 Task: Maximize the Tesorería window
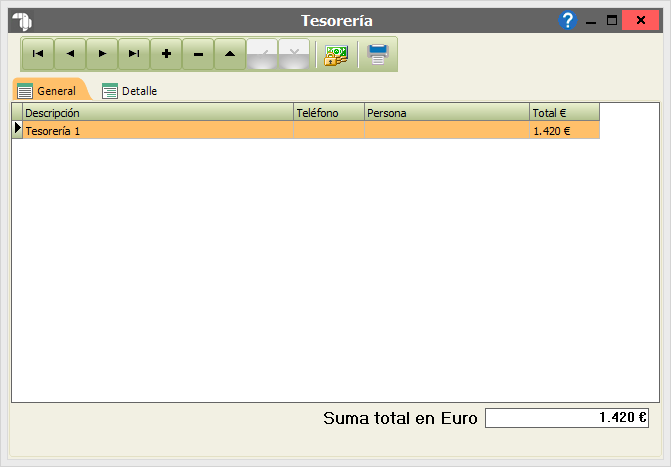click(x=612, y=21)
